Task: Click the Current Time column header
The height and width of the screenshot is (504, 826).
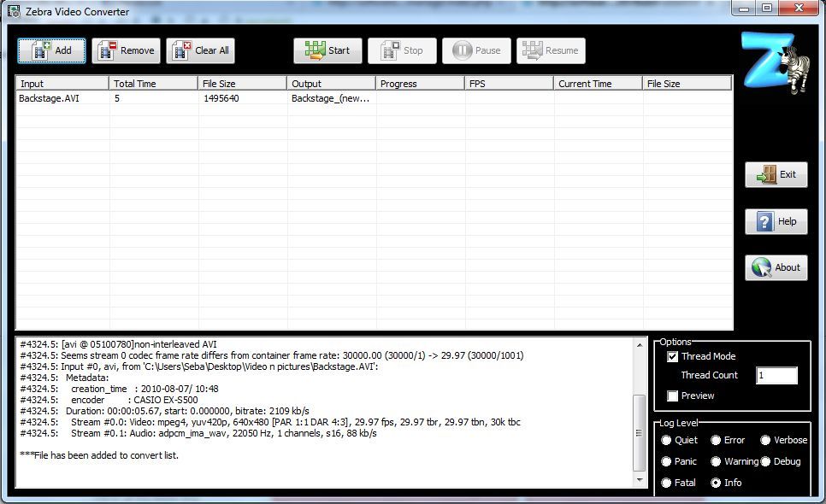Action: point(598,84)
